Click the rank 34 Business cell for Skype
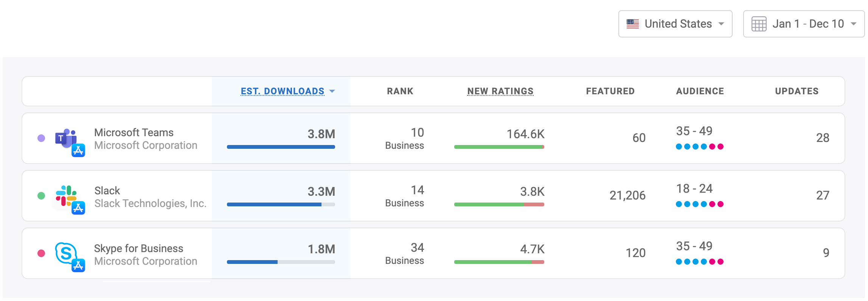 405,254
